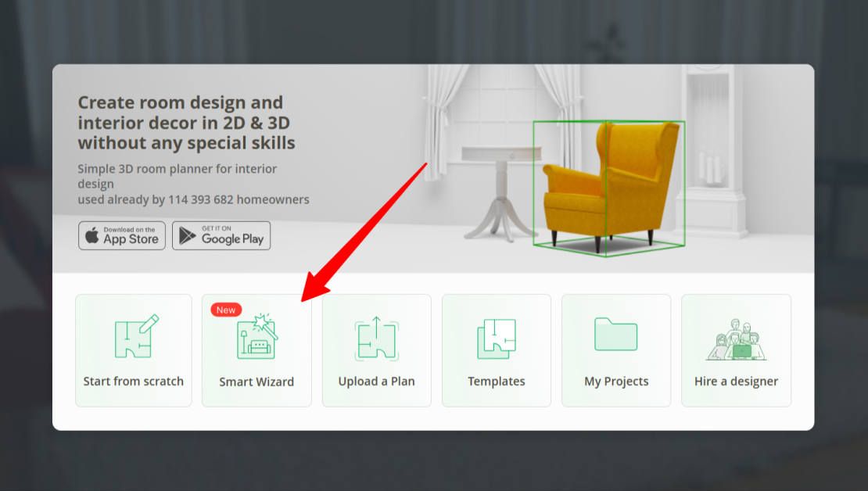Click the Start from scratch floor plan icon

tap(137, 336)
